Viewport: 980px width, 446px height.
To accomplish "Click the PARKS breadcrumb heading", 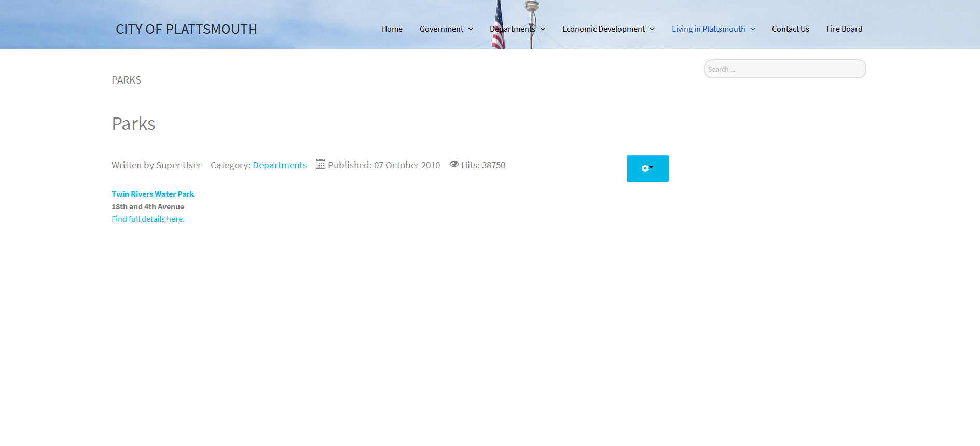I will 126,80.
